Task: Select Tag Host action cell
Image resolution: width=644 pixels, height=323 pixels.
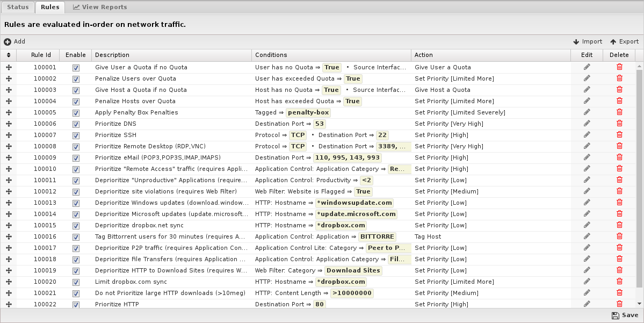Action: 491,236
